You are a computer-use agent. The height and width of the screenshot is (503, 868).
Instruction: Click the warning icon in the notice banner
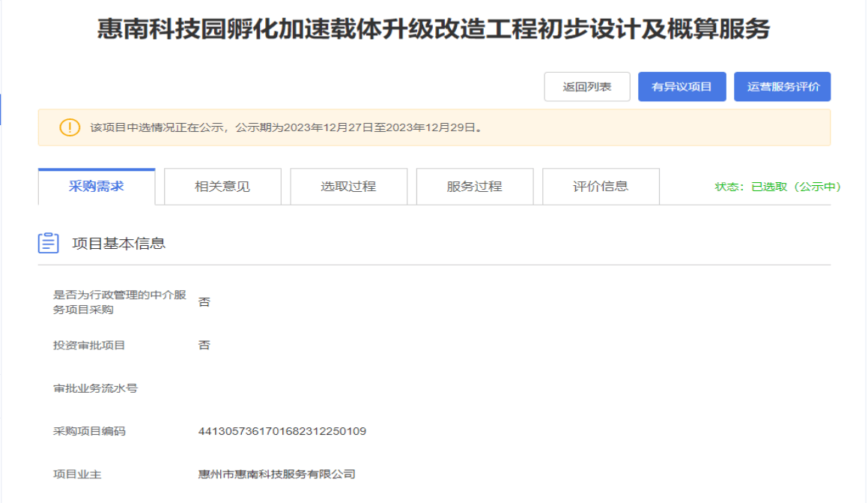click(70, 127)
